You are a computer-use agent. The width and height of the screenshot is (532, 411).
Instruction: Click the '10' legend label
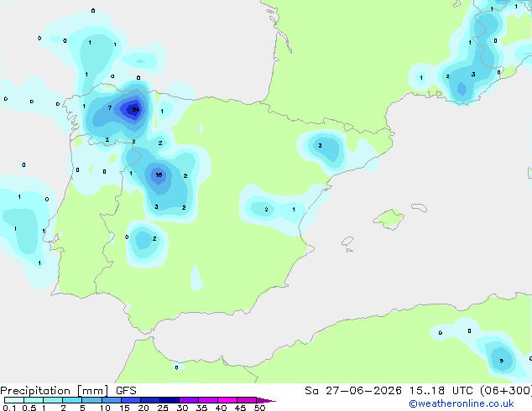(105, 408)
